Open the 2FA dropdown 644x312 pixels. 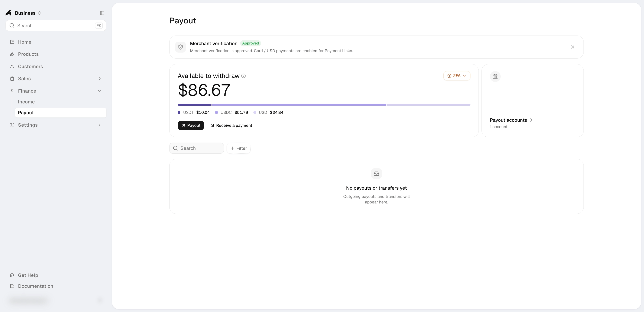(x=457, y=76)
